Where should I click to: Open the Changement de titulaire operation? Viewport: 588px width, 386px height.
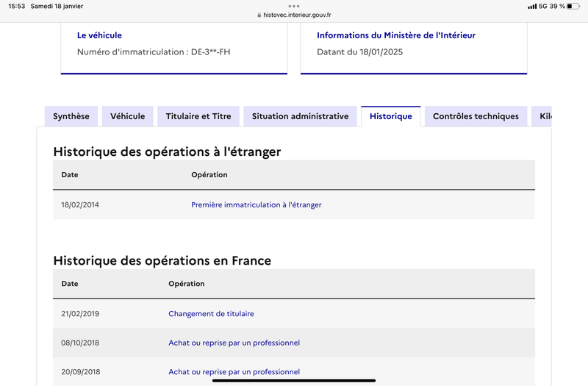[x=211, y=314]
